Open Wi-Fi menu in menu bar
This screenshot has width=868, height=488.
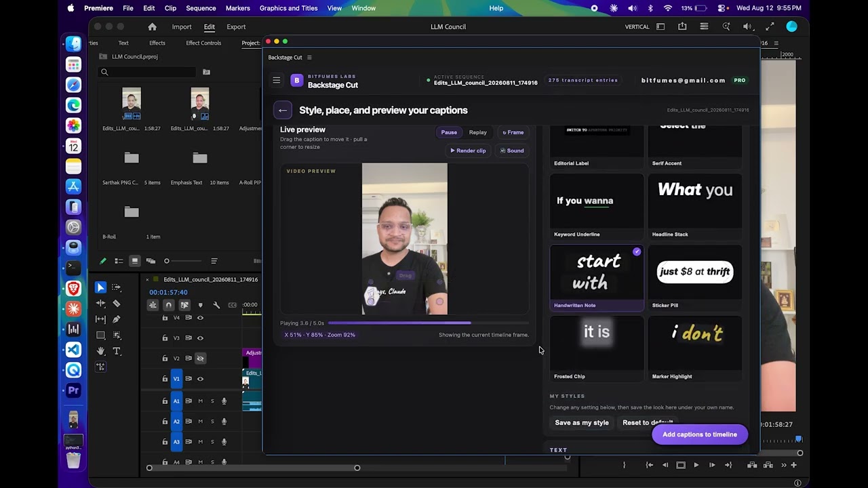click(668, 8)
